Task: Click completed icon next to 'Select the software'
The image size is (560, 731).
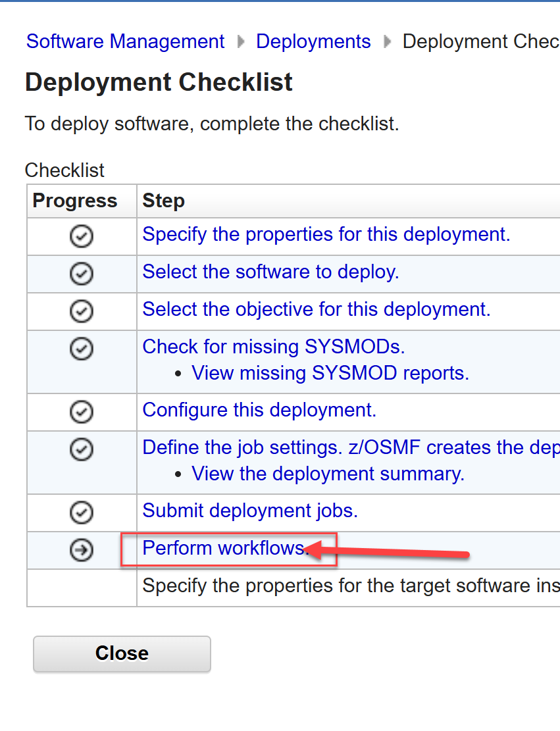Action: coord(81,273)
